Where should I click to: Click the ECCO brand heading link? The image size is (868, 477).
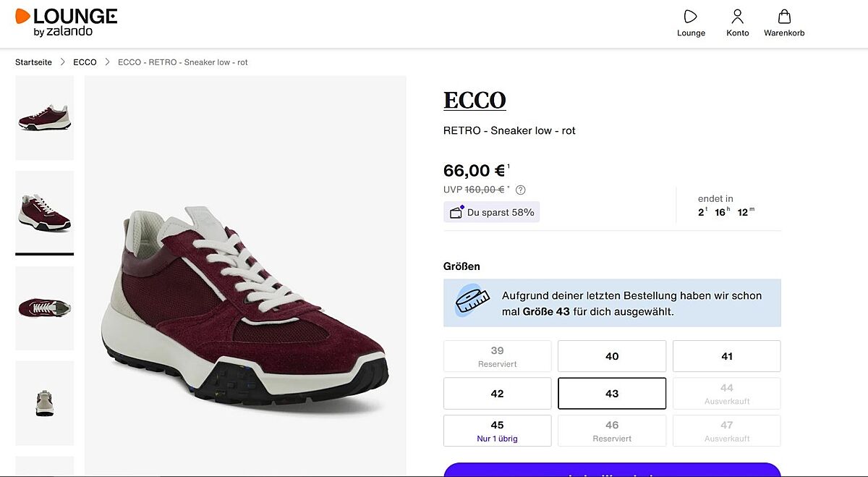click(475, 101)
